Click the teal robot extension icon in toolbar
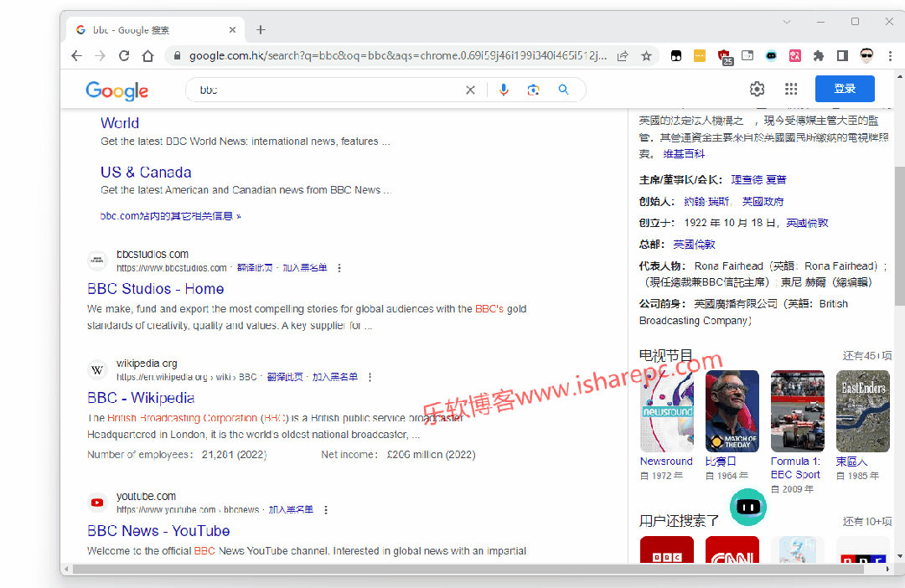 pos(771,56)
